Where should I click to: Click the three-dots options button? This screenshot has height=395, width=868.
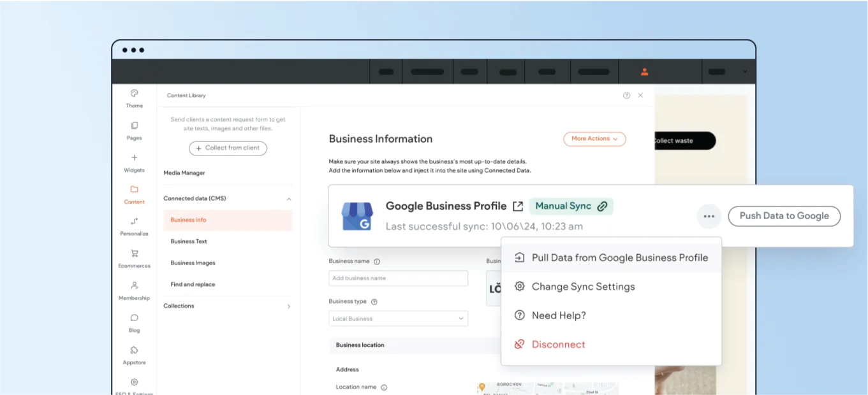[x=709, y=216]
